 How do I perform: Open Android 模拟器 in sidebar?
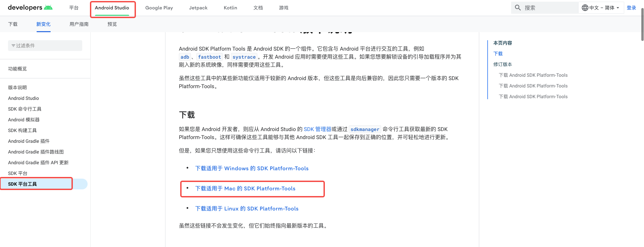[24, 120]
